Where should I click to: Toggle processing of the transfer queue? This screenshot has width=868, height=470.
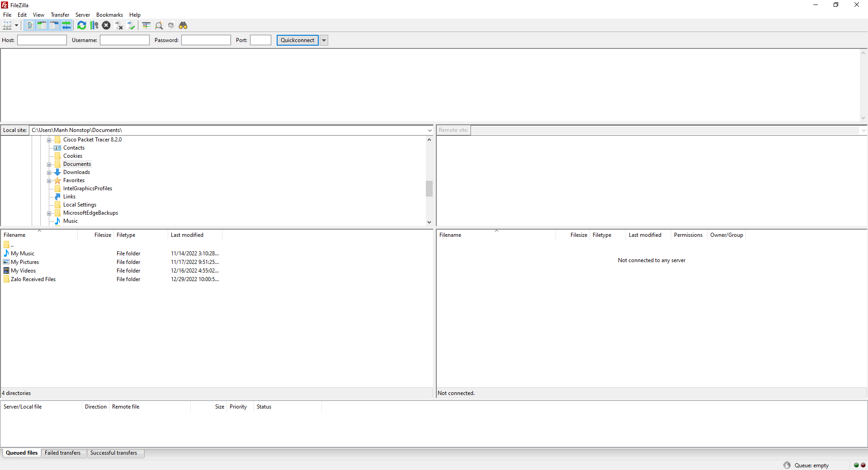94,25
